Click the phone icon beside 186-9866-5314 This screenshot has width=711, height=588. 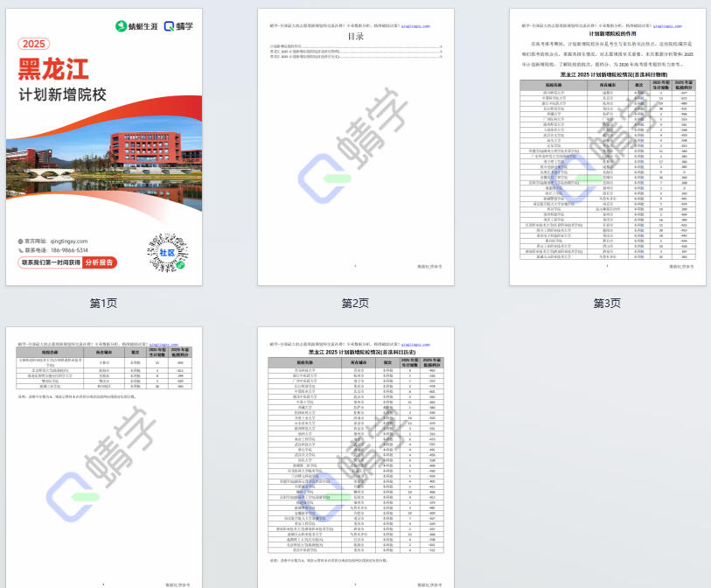click(x=19, y=251)
